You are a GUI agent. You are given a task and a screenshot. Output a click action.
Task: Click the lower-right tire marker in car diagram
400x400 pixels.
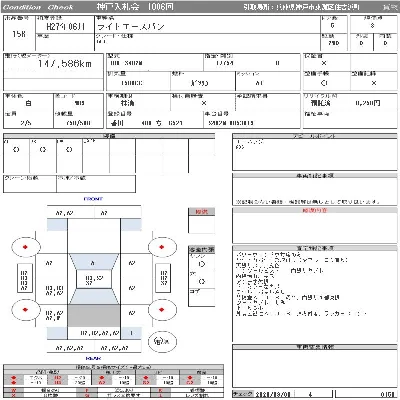(162, 310)
